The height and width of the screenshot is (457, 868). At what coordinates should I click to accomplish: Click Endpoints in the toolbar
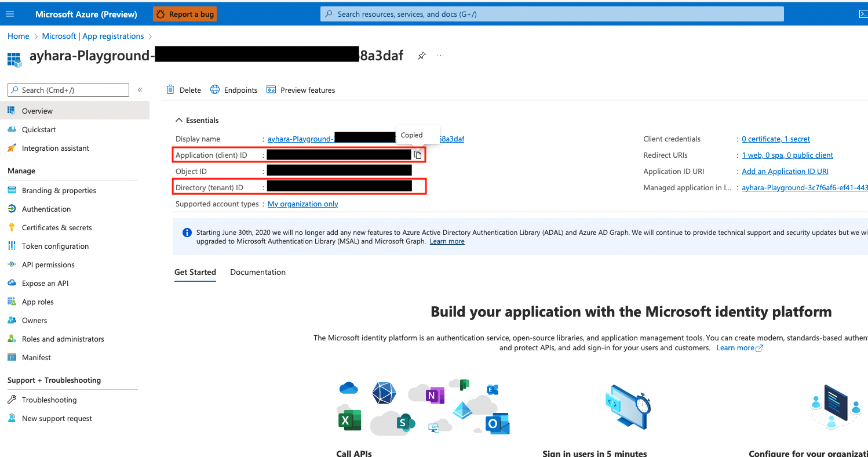click(234, 90)
